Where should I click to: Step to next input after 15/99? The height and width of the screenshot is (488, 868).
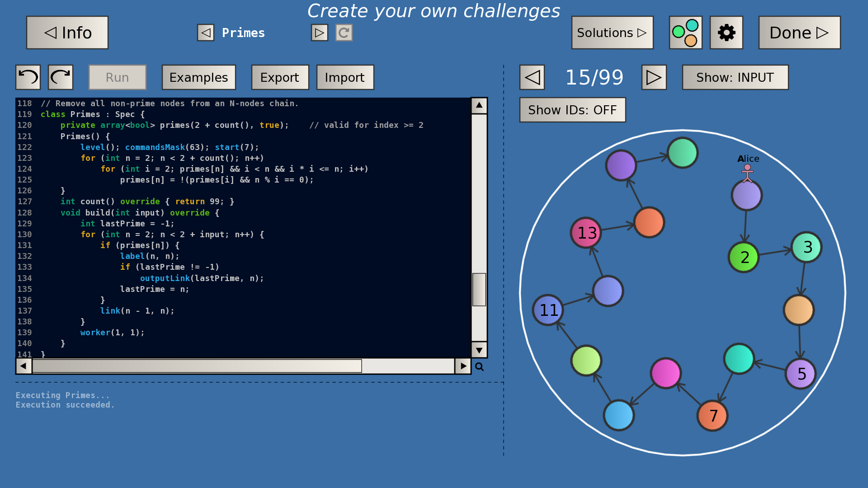654,77
